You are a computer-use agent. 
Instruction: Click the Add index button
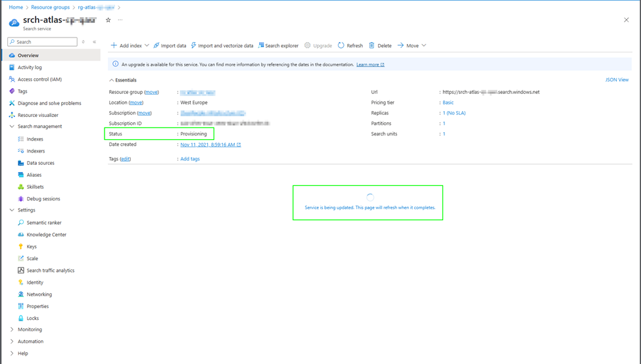click(x=126, y=45)
